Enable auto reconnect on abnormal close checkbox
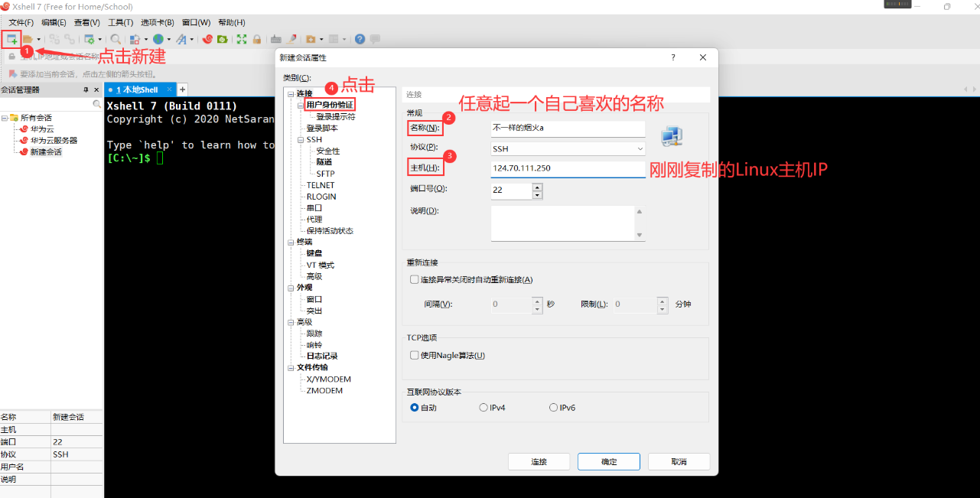Viewport: 980px width, 498px height. tap(415, 280)
